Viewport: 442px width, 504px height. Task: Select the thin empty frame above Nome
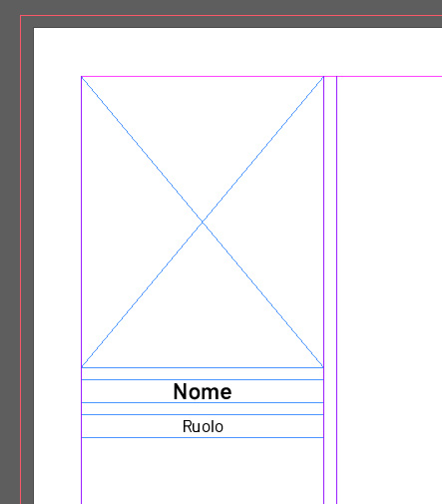pyautogui.click(x=203, y=373)
